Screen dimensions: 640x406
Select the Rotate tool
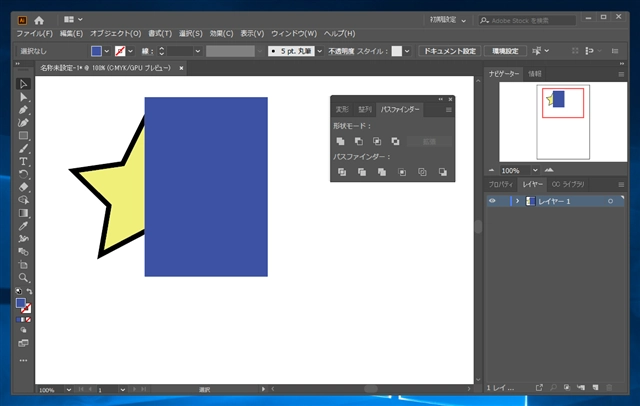(23, 174)
